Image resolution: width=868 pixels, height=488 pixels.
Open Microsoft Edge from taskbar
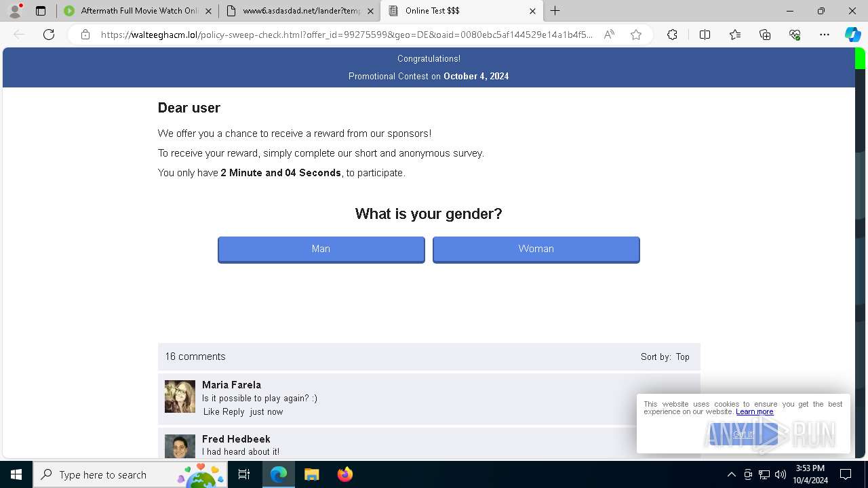click(x=279, y=474)
